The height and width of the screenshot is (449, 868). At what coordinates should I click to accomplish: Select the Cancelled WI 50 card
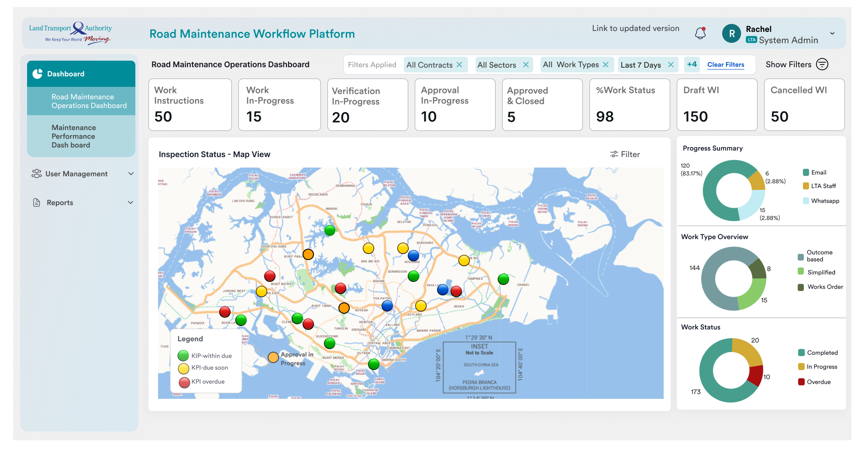pos(804,105)
